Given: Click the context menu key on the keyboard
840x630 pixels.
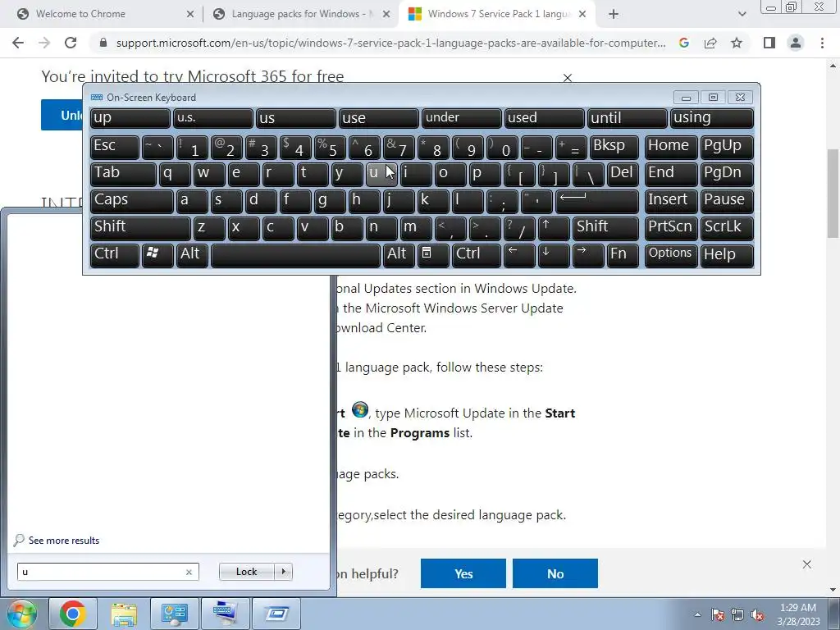Looking at the screenshot, I should coord(433,255).
